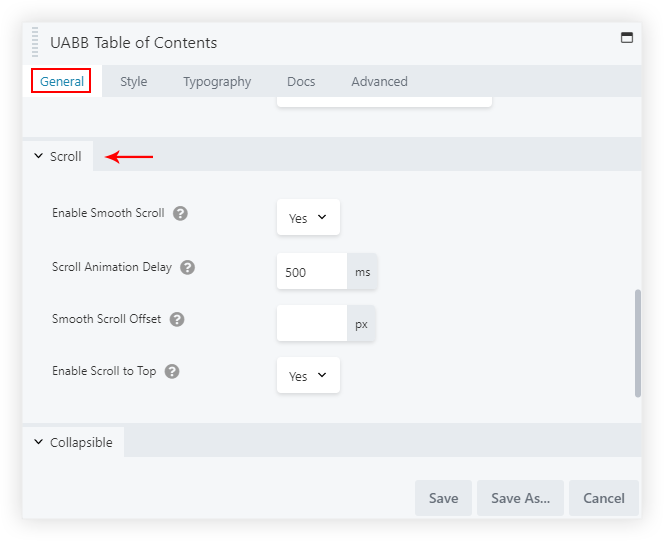Click help icon beside Smooth Scroll Offset
This screenshot has height=541, width=664.
pos(177,320)
